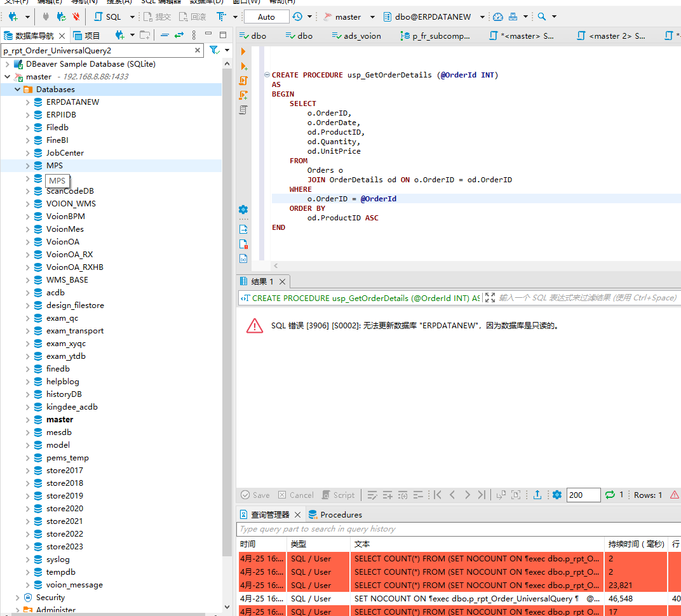The width and height of the screenshot is (681, 616).
Task: Select the VoionMes database in the tree
Action: point(65,229)
